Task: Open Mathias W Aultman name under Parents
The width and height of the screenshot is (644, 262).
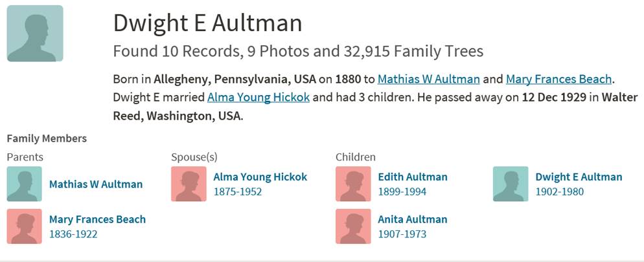Action: coord(96,184)
